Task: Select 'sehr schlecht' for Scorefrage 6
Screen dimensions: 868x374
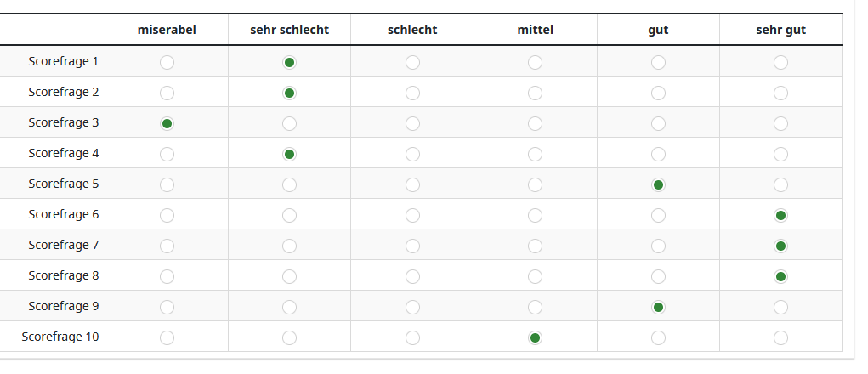Action: [290, 215]
